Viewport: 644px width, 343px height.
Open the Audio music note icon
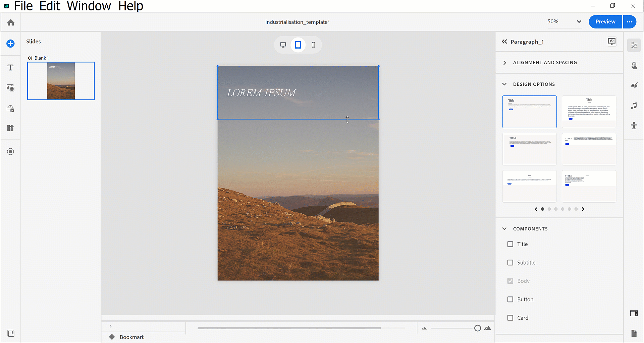(x=634, y=106)
